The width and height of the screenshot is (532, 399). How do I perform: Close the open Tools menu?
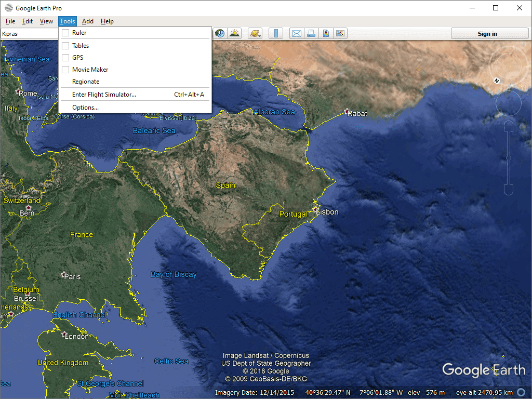tap(68, 21)
